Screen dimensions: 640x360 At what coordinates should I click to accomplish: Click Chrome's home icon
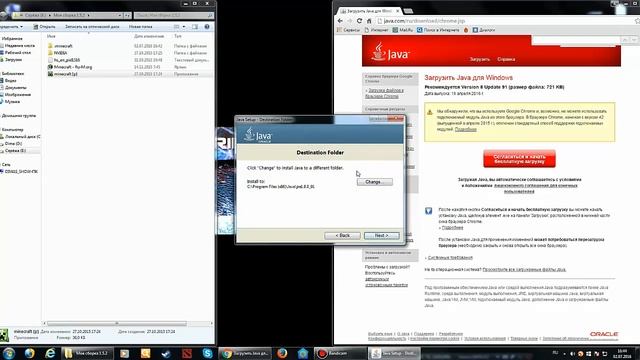pos(369,21)
